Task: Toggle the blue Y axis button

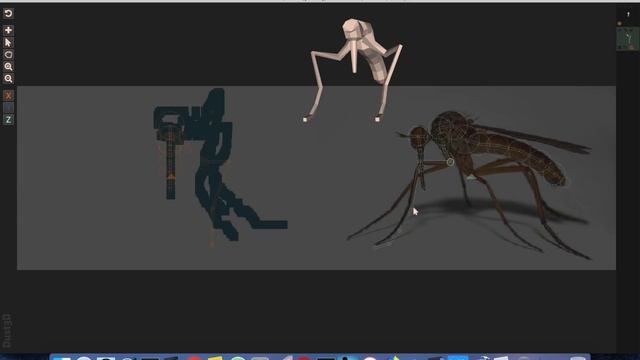Action: [x=8, y=108]
